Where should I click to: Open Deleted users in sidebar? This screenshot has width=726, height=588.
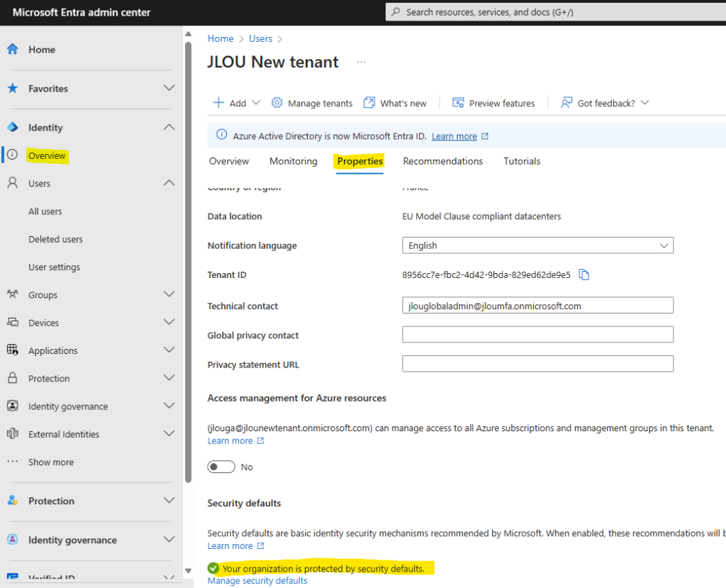point(55,239)
